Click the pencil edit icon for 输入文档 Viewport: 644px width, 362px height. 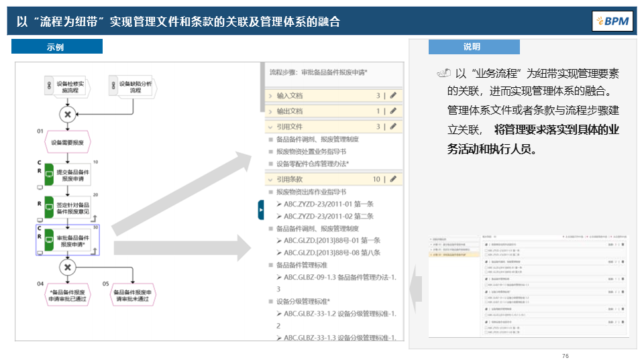[x=393, y=95]
